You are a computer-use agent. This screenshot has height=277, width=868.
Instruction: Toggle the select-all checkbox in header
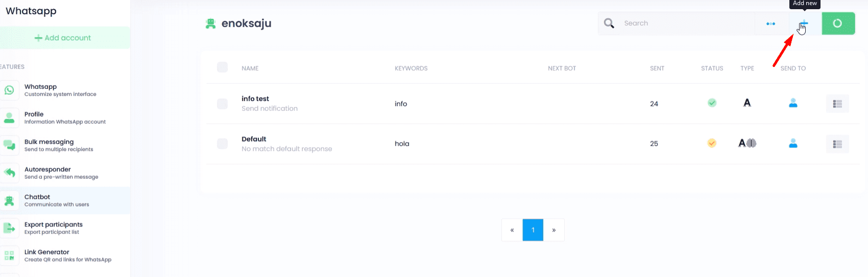click(x=222, y=67)
